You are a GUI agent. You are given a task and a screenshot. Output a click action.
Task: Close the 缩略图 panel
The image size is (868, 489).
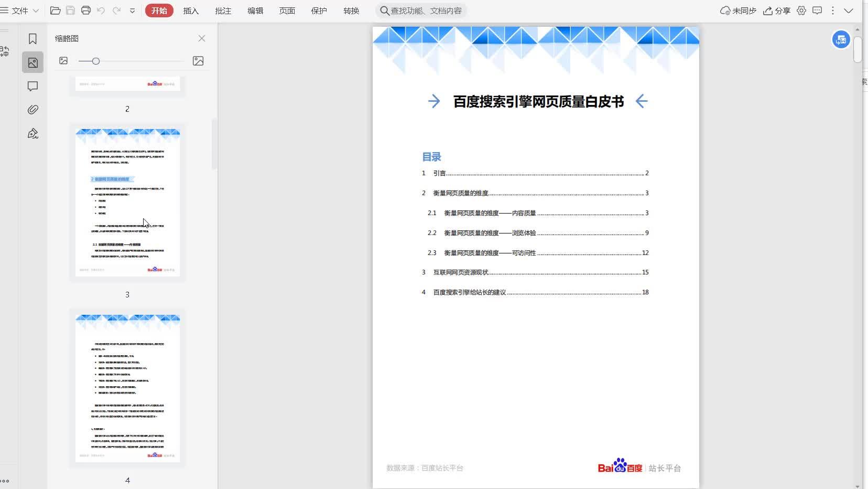202,38
